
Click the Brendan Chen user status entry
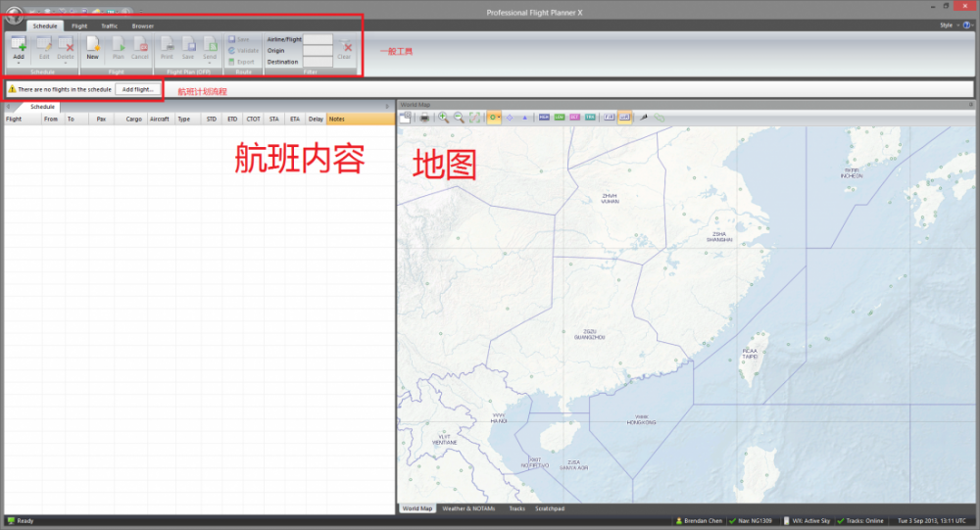pyautogui.click(x=699, y=520)
